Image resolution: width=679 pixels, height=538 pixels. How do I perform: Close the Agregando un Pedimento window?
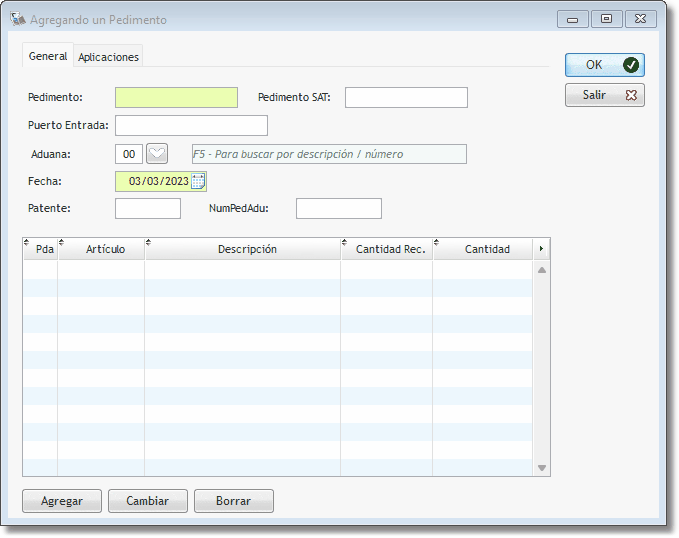tap(640, 19)
